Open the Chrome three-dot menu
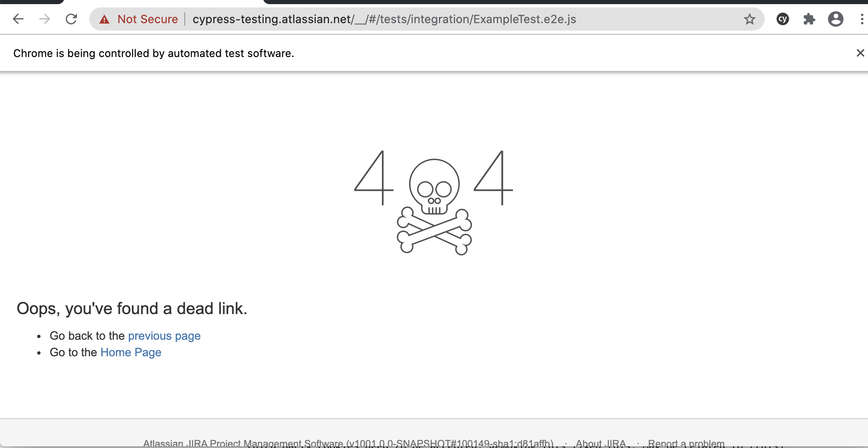The width and height of the screenshot is (868, 448). click(862, 19)
